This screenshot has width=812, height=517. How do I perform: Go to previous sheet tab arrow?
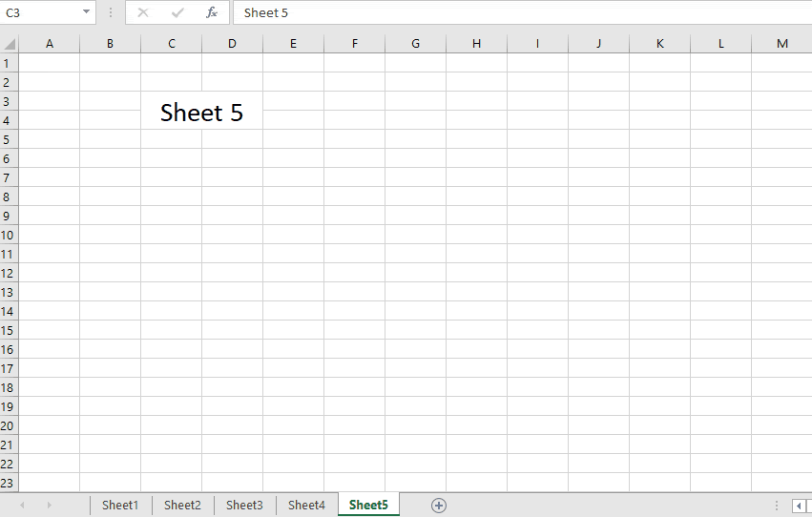[22, 506]
